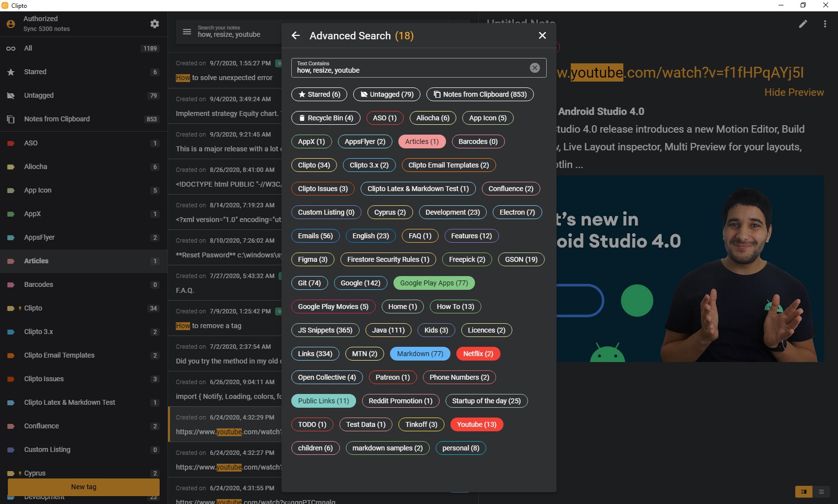This screenshot has width=838, height=504.
Task: Click the Authorized account avatar icon
Action: coord(11,24)
